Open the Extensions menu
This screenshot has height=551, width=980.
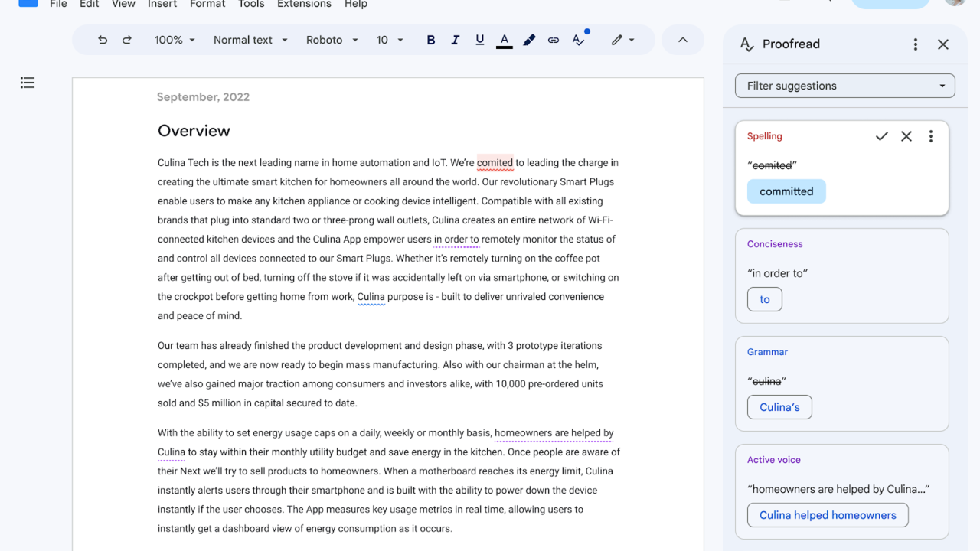[x=304, y=5]
